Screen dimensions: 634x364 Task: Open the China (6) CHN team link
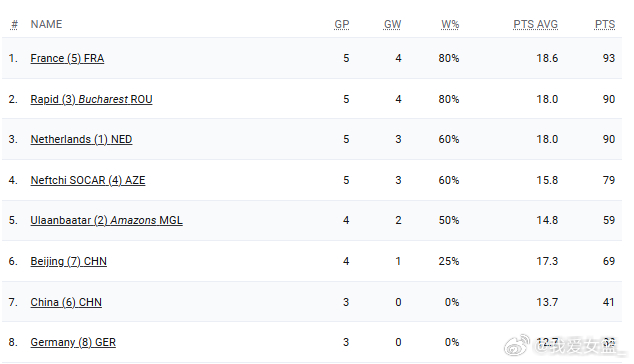66,302
